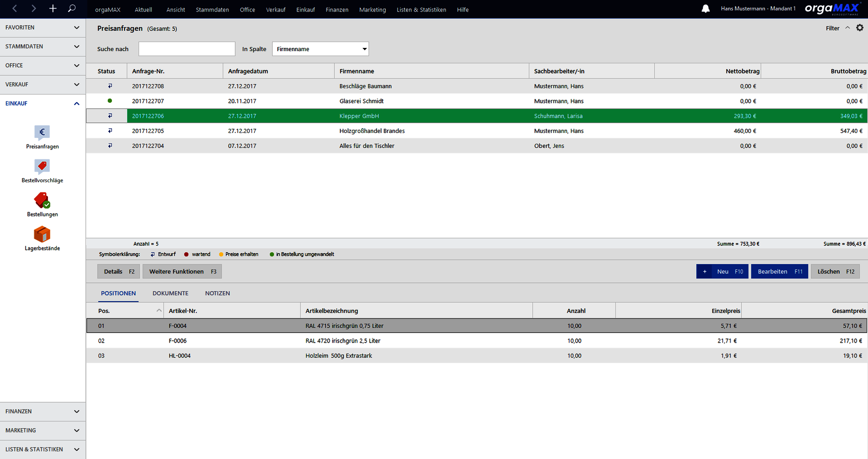Sort by the Sachbearbeiter/-in column header
The height and width of the screenshot is (459, 868).
coord(592,71)
